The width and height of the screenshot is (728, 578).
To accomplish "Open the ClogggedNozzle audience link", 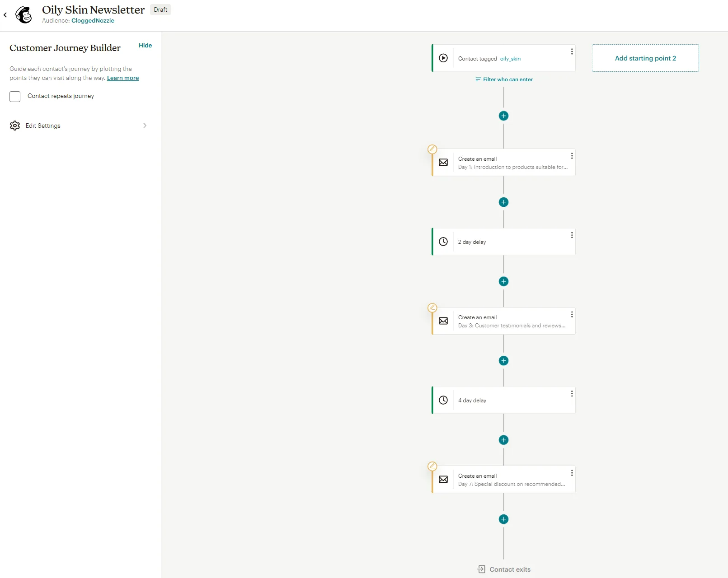I will click(93, 21).
